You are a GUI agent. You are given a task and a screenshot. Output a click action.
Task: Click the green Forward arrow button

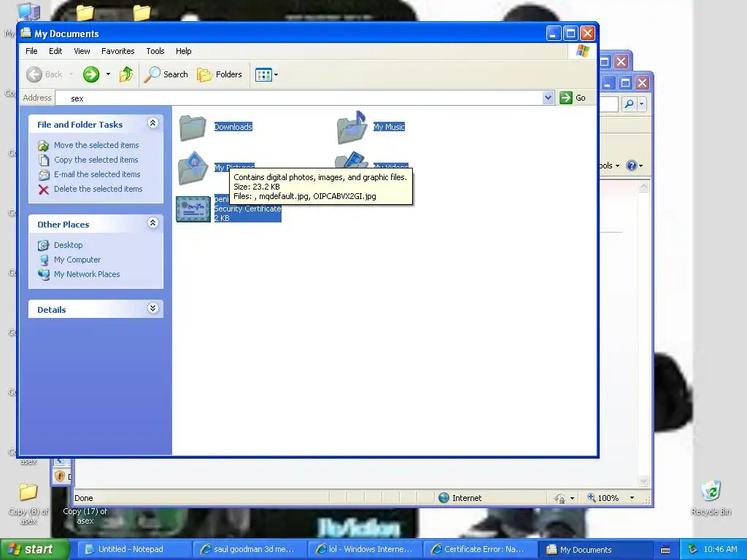tap(91, 74)
